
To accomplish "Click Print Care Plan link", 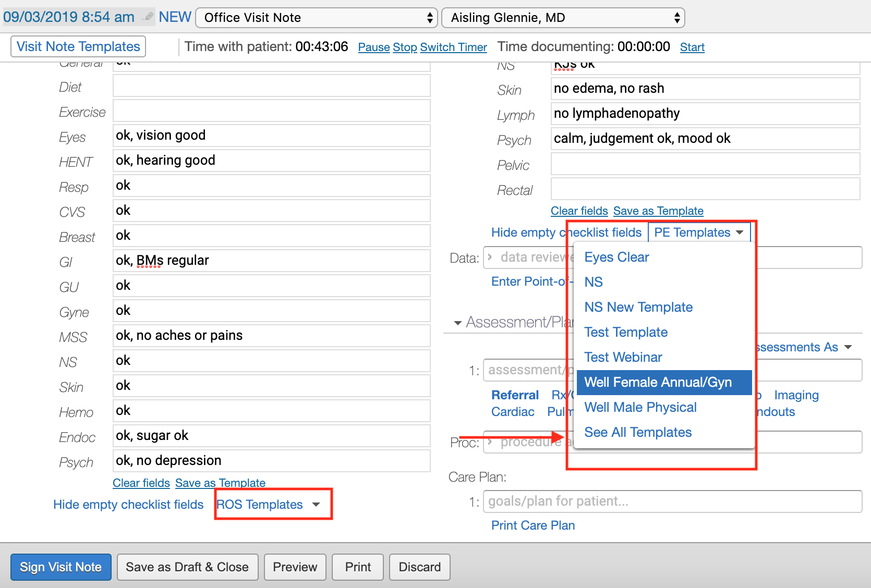I will coord(533,525).
